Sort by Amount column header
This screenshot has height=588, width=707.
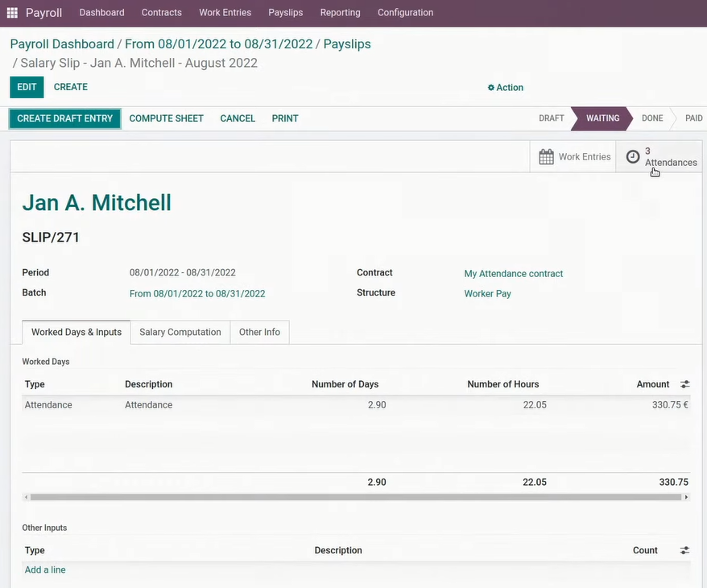(x=652, y=384)
